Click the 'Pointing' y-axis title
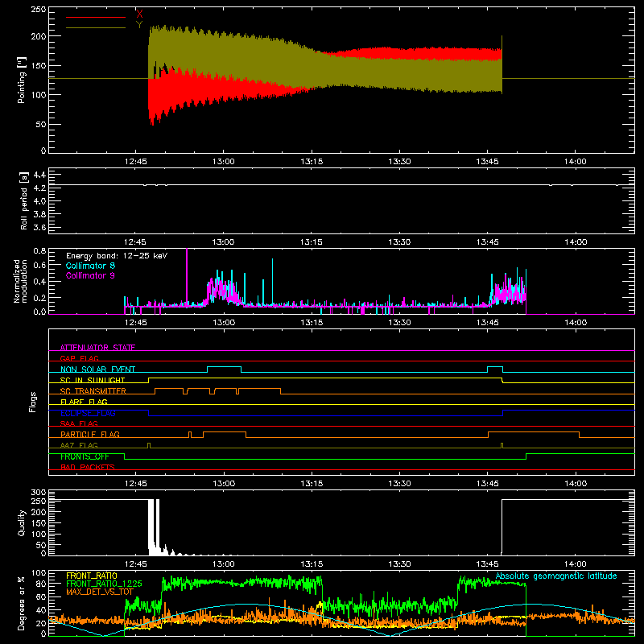The image size is (644, 644). 22,80
